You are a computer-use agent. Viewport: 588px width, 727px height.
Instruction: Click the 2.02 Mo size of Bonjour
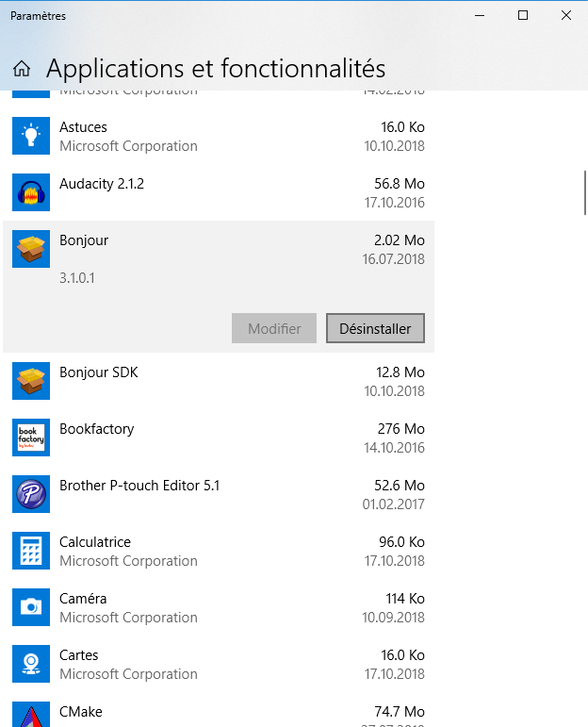click(x=400, y=240)
